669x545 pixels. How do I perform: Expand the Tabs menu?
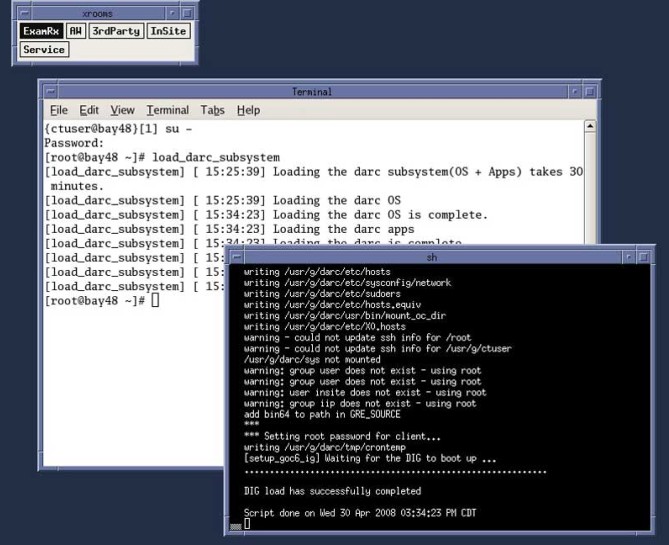[x=212, y=110]
